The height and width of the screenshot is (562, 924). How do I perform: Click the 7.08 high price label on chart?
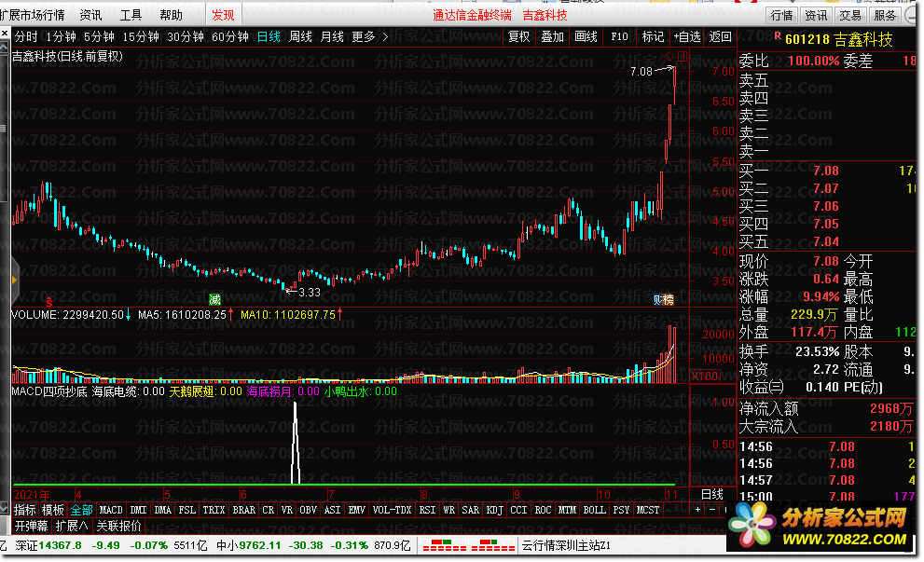pos(641,71)
